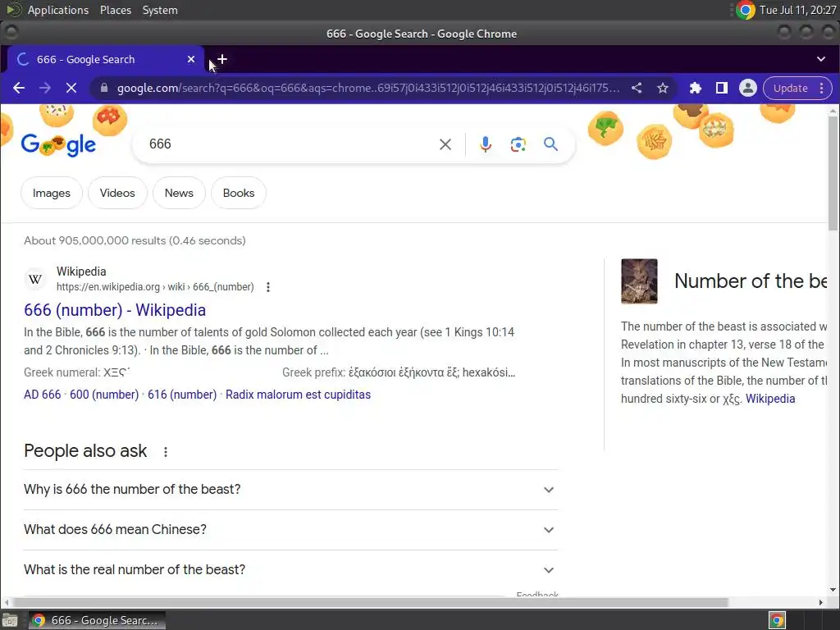Click the address bar URL
Screen dimensions: 840x630
[x=368, y=88]
